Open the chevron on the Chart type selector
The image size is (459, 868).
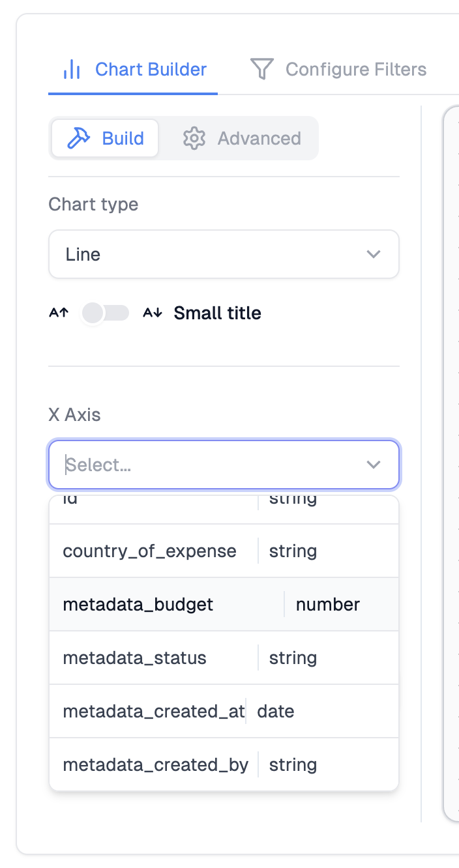click(374, 254)
